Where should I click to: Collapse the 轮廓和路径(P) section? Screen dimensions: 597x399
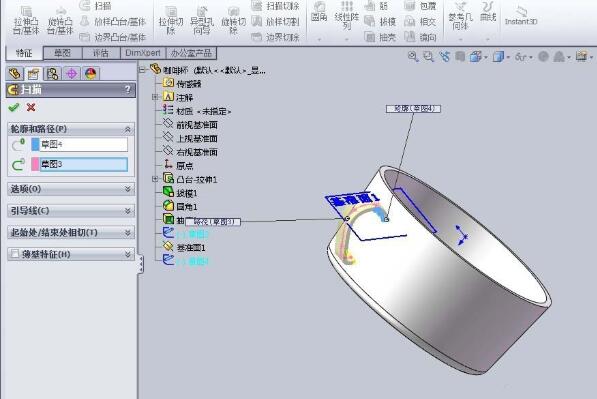tap(128, 129)
